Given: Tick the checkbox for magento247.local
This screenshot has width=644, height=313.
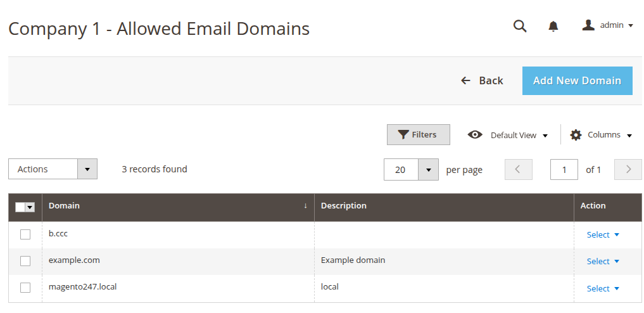Looking at the screenshot, I should (25, 288).
